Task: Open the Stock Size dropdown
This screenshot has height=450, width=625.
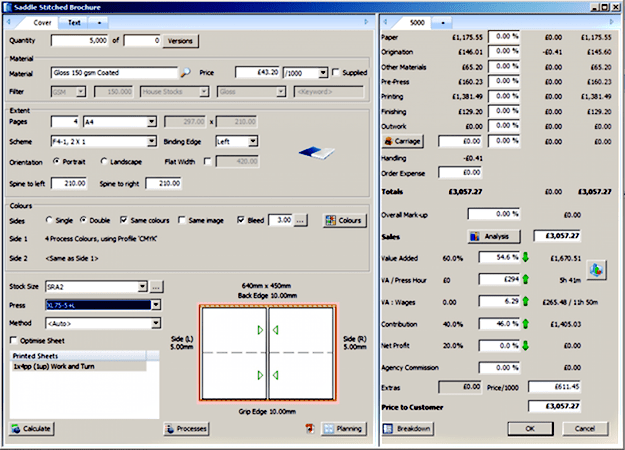Action: [x=141, y=287]
